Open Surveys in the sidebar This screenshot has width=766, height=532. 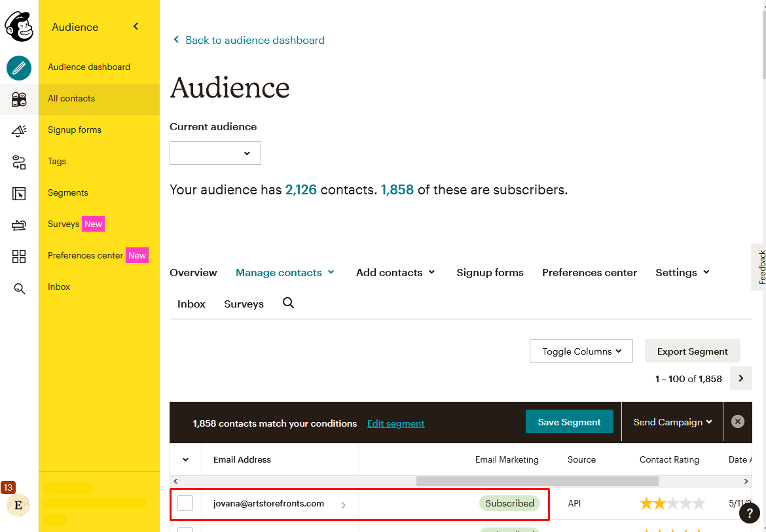point(99,224)
